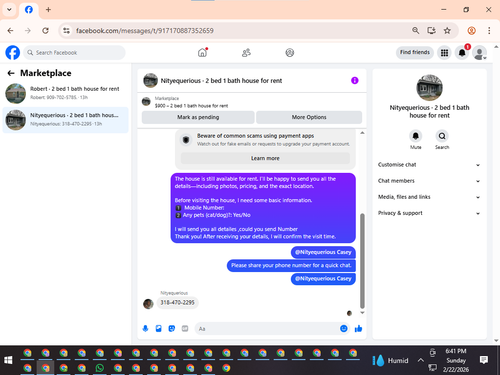Open Chrome's zoom magnifier icon in address bar
The height and width of the screenshot is (375, 500).
pos(415,31)
